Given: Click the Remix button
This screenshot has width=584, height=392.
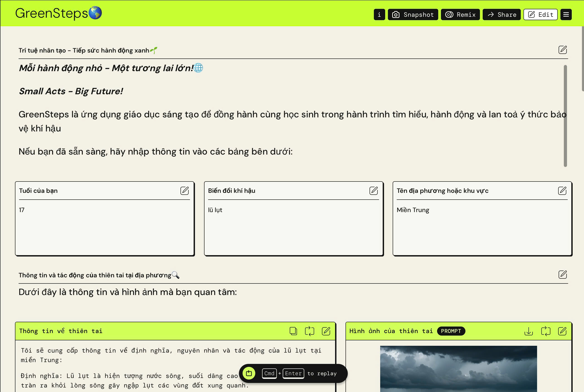Looking at the screenshot, I should pyautogui.click(x=460, y=15).
